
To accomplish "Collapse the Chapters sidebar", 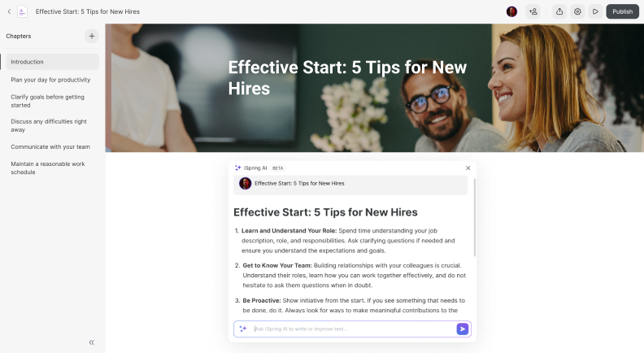I will pos(92,342).
